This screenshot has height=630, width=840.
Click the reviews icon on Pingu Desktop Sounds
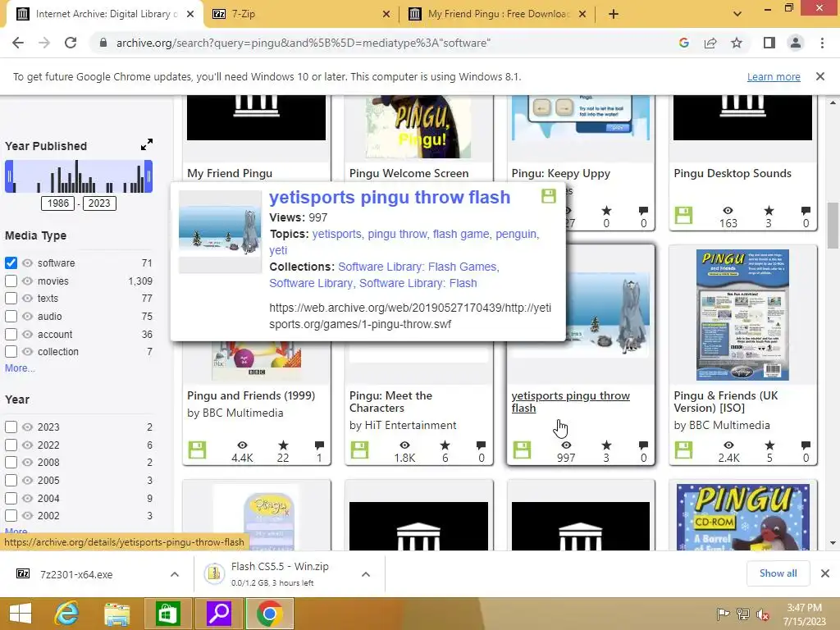(x=806, y=211)
